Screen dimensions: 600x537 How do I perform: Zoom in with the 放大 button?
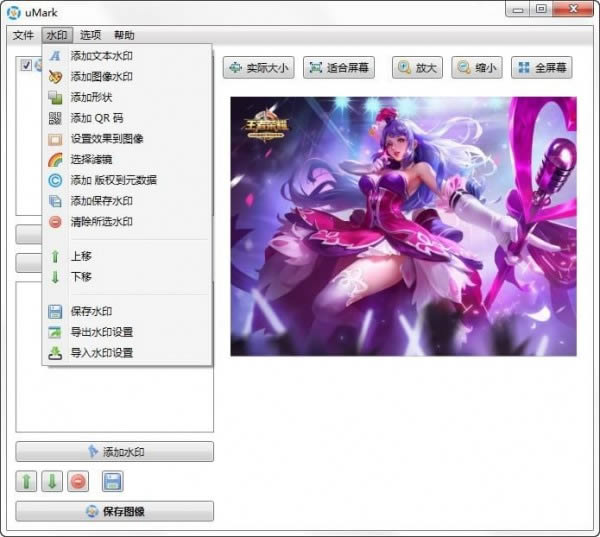pos(417,68)
